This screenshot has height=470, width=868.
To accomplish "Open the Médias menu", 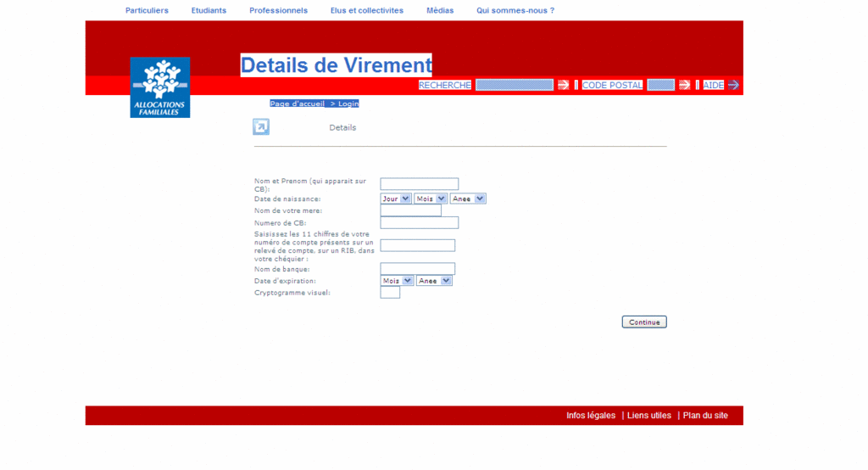I will click(440, 10).
